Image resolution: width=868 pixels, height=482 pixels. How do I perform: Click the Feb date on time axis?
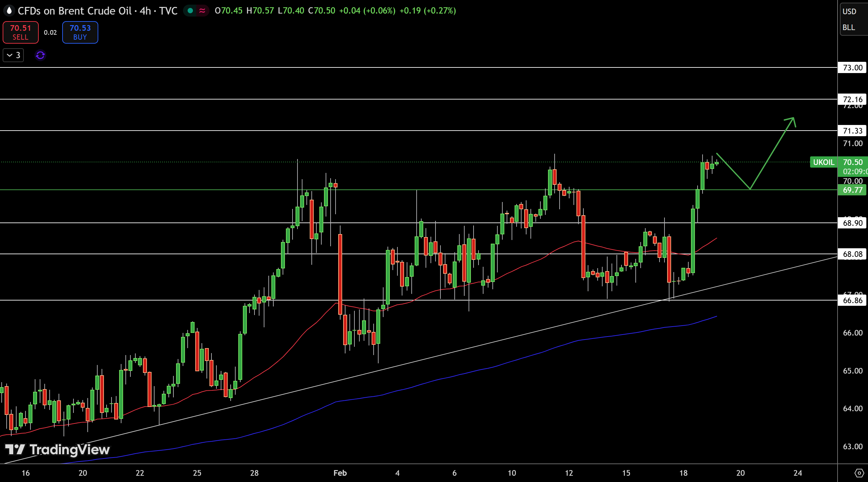(x=340, y=473)
